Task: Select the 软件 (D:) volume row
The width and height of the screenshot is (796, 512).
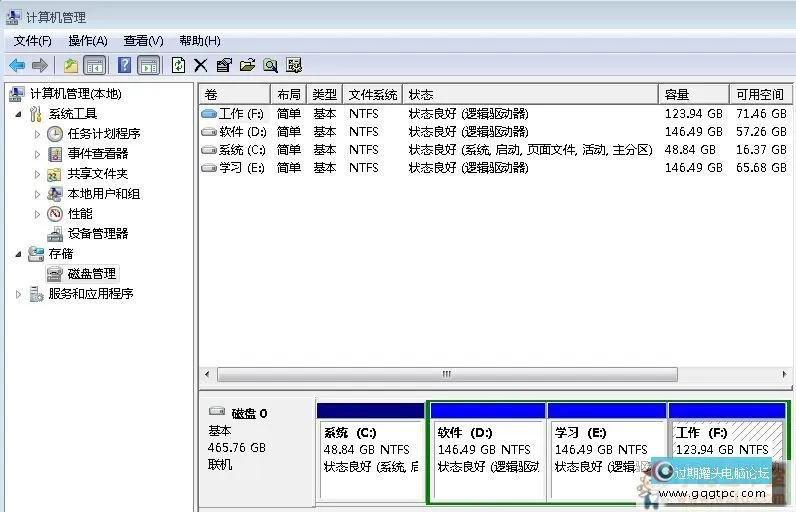Action: click(x=495, y=132)
